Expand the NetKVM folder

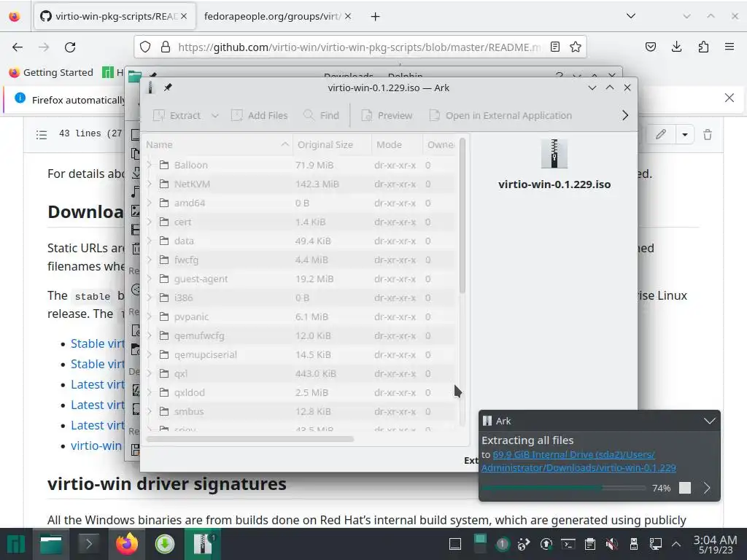pos(150,184)
